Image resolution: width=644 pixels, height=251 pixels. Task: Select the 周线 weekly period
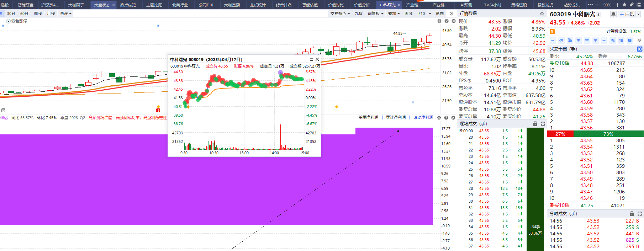[x=38, y=14]
